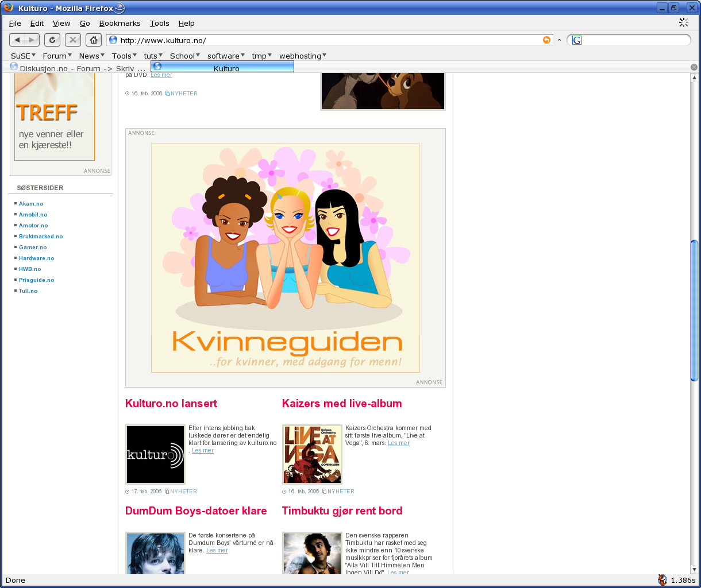This screenshot has height=588, width=701.
Task: Open the Amobil.no link
Action: click(x=33, y=215)
